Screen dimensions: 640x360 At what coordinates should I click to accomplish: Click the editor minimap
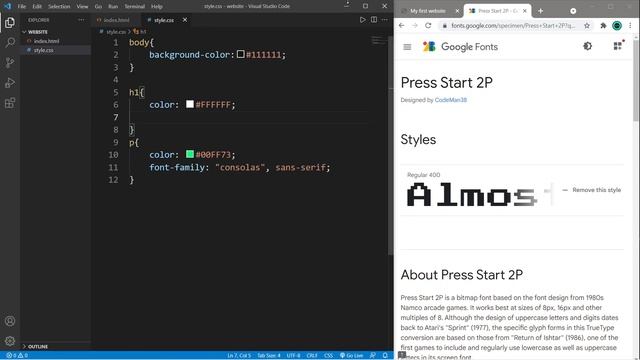(x=378, y=40)
